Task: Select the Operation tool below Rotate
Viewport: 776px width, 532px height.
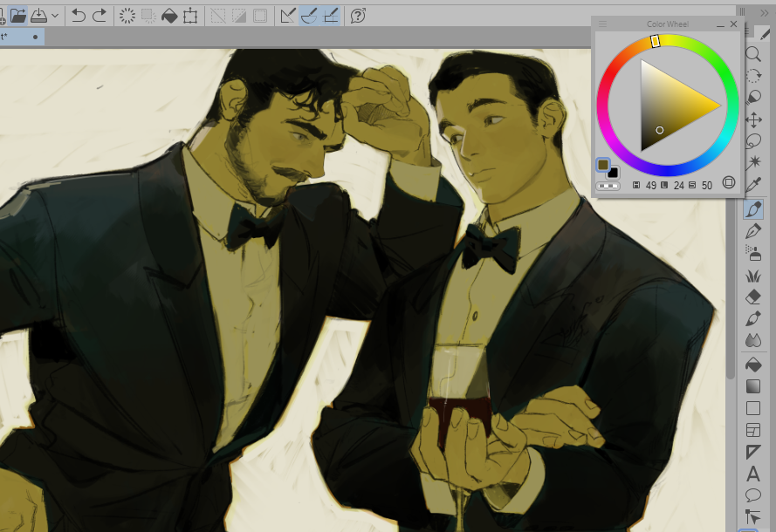Action: coord(753,98)
